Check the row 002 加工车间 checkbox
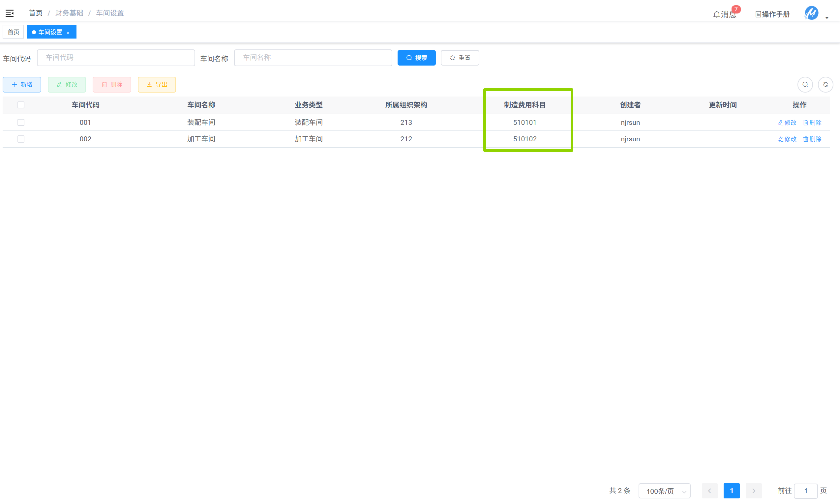840x504 pixels. click(21, 139)
